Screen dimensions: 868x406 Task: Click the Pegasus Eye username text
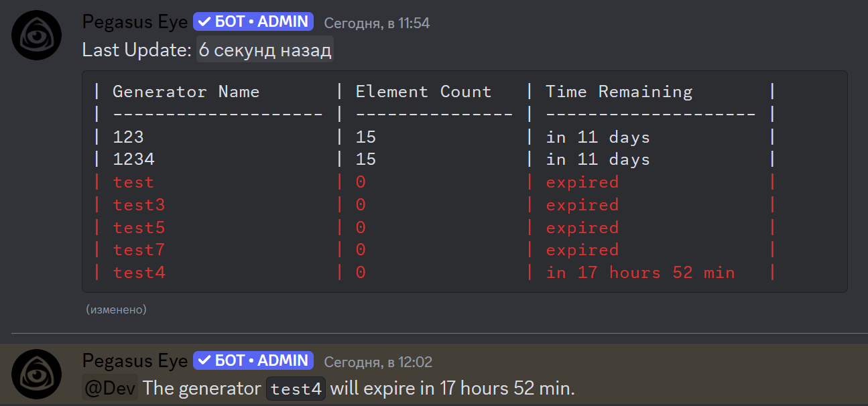[x=134, y=21]
